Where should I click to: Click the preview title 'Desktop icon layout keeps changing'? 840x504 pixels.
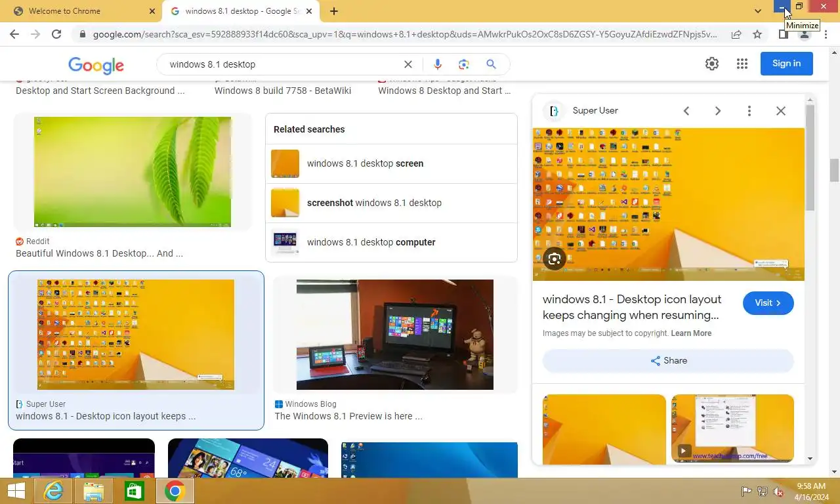tap(632, 307)
